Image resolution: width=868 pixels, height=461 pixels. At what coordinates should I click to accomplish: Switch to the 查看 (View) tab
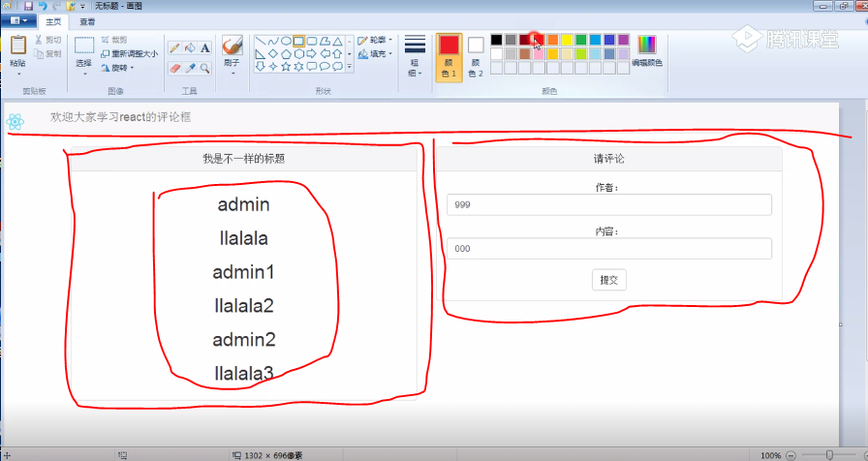click(87, 21)
